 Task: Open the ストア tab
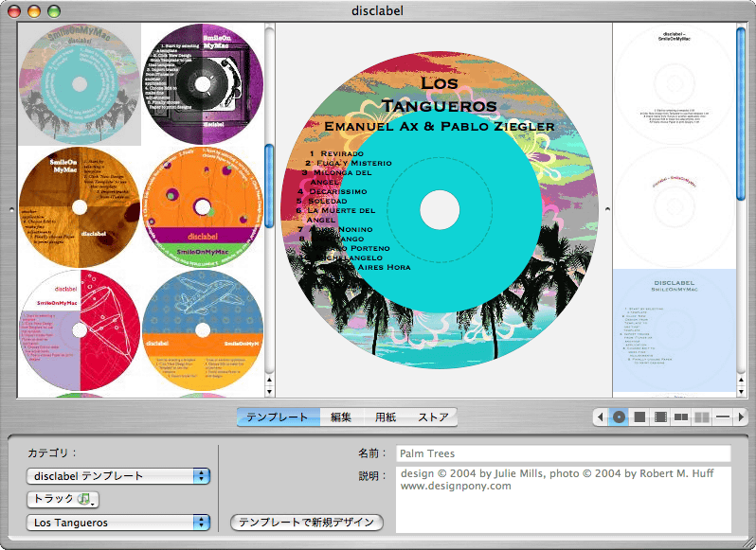(x=433, y=417)
